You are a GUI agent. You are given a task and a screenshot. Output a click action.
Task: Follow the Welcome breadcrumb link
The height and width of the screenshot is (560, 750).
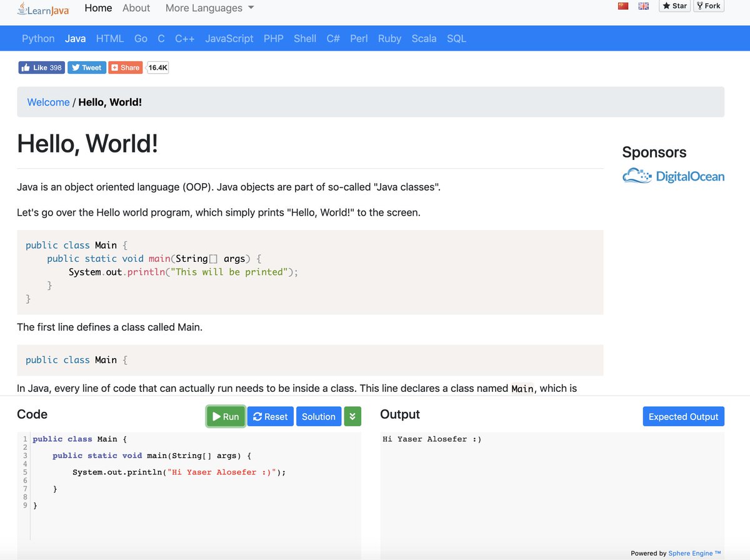pyautogui.click(x=48, y=102)
